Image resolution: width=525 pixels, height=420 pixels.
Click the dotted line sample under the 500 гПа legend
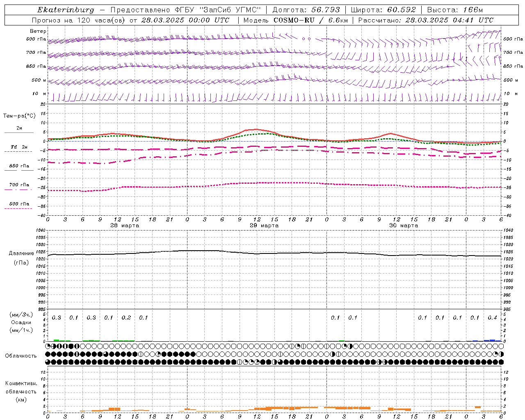(x=18, y=208)
